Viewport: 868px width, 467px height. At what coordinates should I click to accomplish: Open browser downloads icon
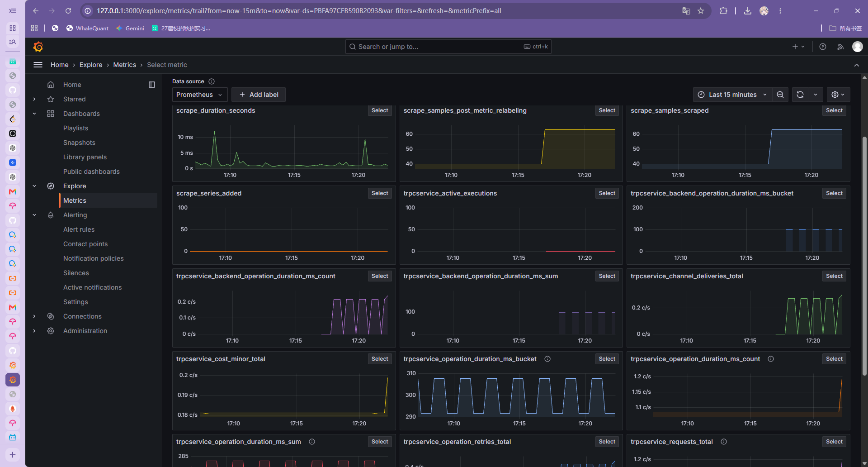point(748,11)
